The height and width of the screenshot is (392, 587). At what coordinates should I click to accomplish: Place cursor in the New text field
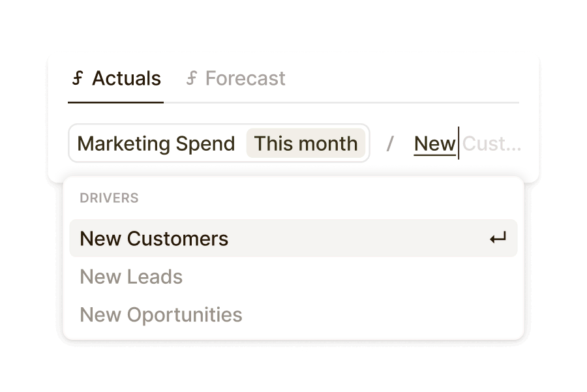[x=434, y=143]
